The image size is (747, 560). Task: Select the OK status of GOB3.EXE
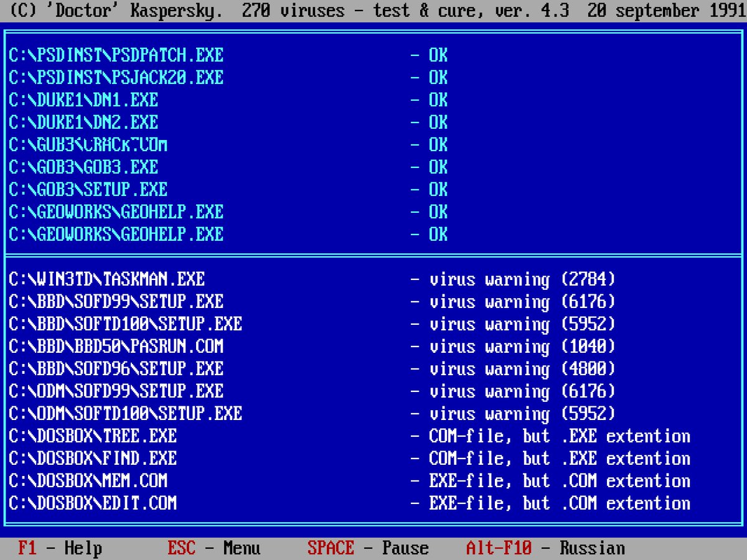(438, 167)
